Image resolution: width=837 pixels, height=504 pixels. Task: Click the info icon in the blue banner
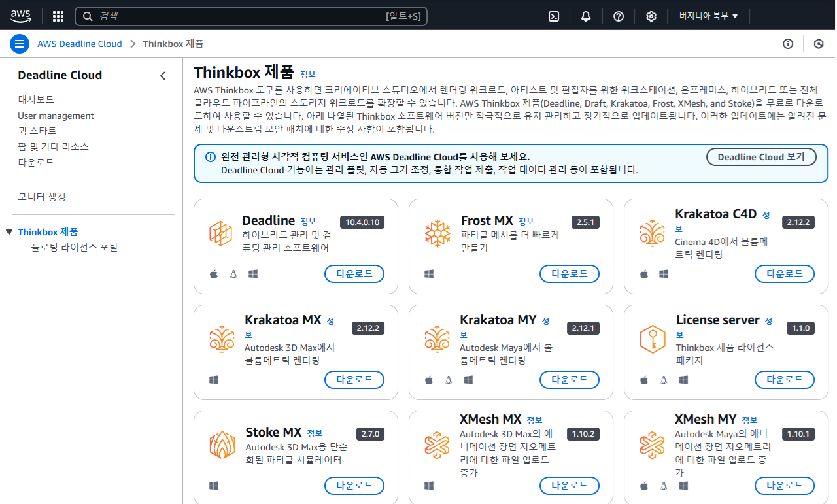(x=211, y=157)
